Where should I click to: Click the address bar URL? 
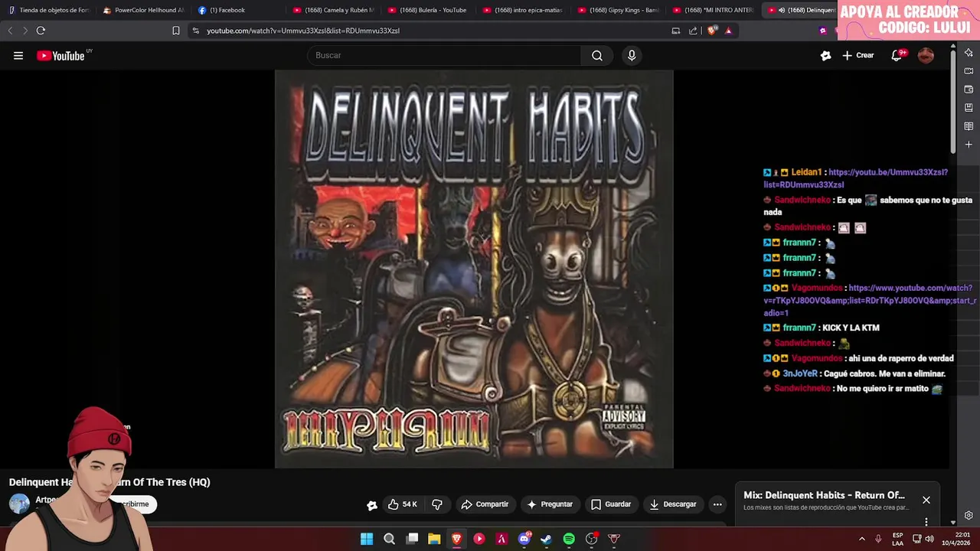pyautogui.click(x=303, y=31)
